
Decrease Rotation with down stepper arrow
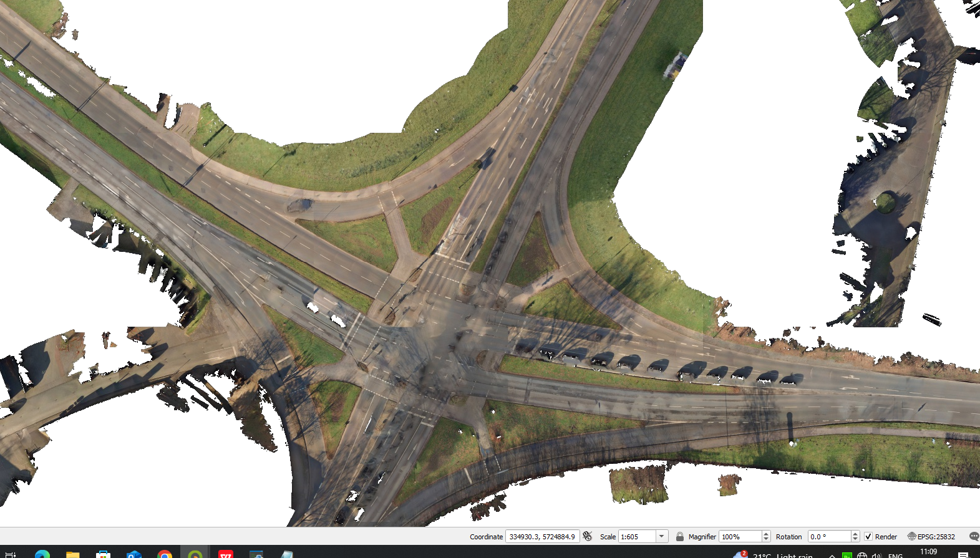(855, 539)
